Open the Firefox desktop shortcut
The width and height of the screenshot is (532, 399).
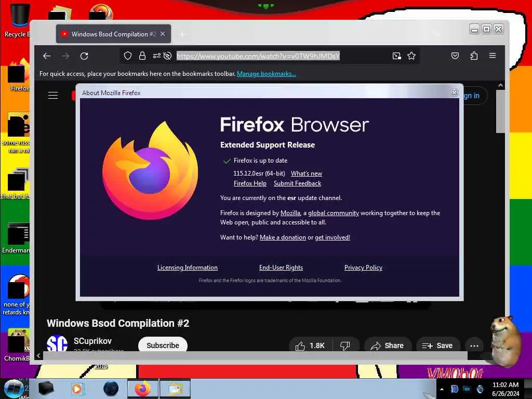[x=19, y=75]
